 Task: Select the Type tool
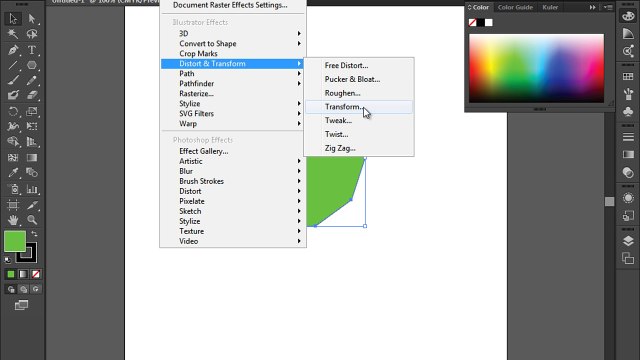pyautogui.click(x=32, y=50)
